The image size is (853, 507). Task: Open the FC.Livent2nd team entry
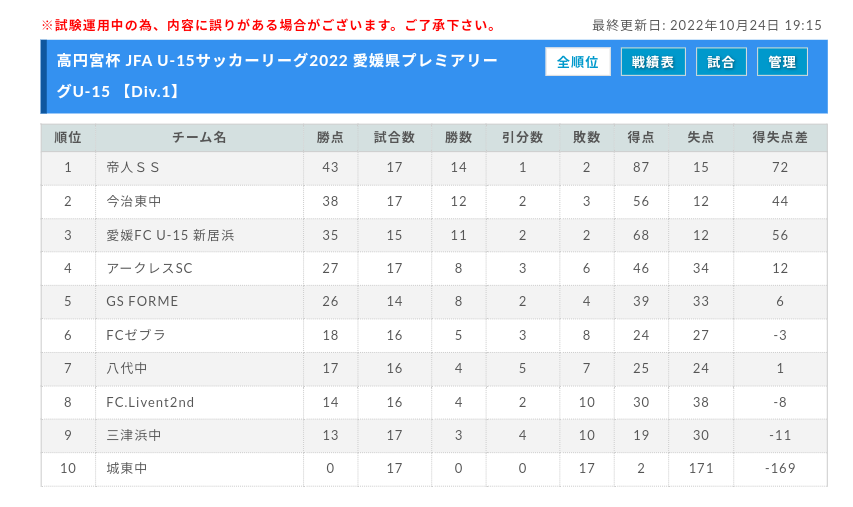point(150,402)
